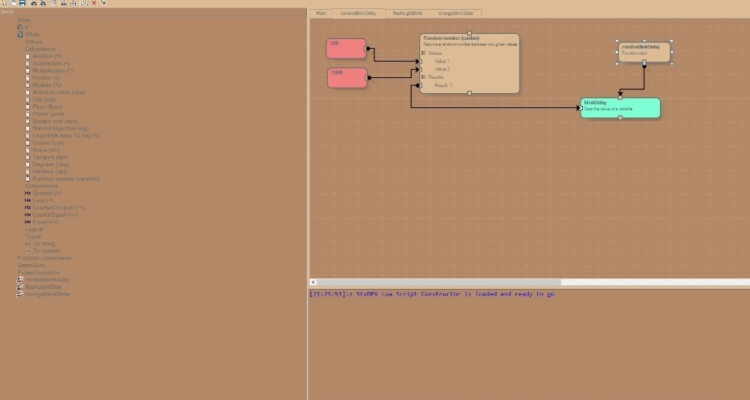The width and height of the screenshot is (750, 400).
Task: Collapse the Comparisons category
Action: 42,186
